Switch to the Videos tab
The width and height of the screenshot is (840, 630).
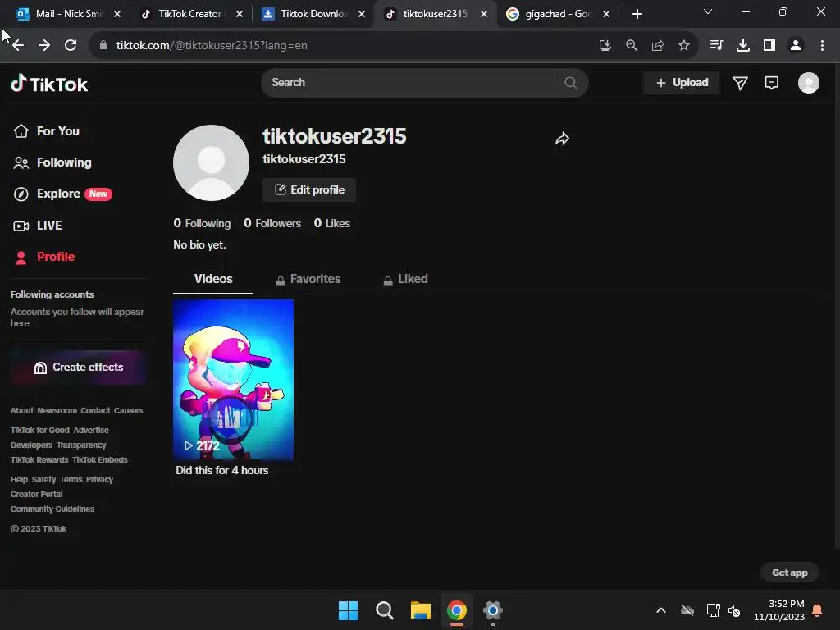pyautogui.click(x=213, y=279)
